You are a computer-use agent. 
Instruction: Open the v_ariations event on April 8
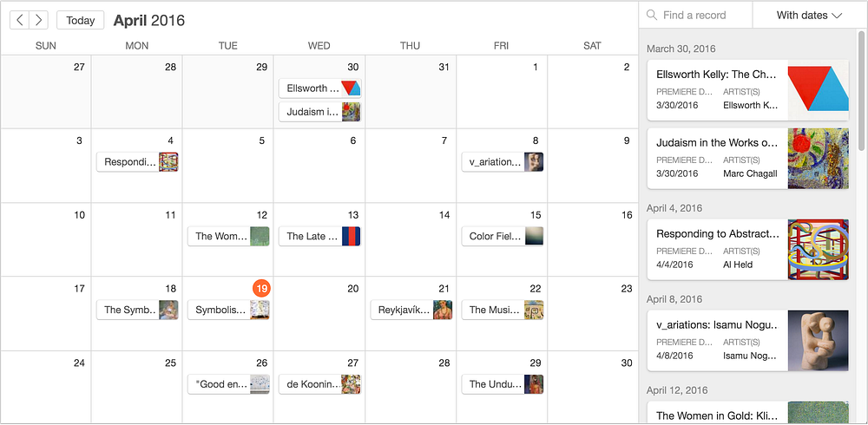click(503, 162)
